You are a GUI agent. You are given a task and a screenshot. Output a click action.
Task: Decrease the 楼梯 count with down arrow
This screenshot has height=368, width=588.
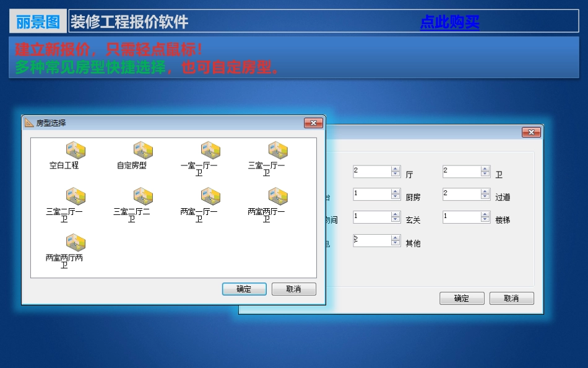[x=485, y=219]
